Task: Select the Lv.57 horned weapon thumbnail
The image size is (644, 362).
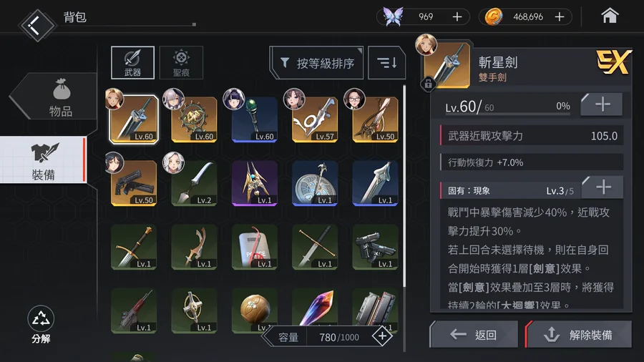Action: point(315,119)
